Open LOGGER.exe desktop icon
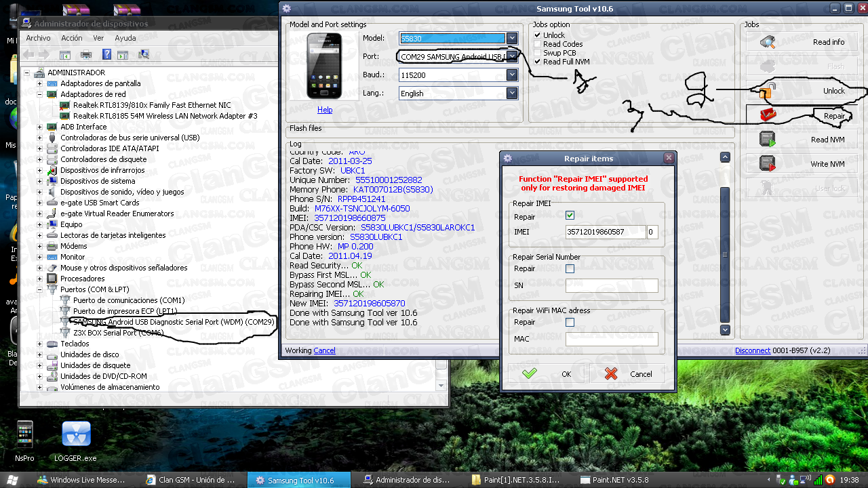The image size is (868, 488). click(x=76, y=439)
